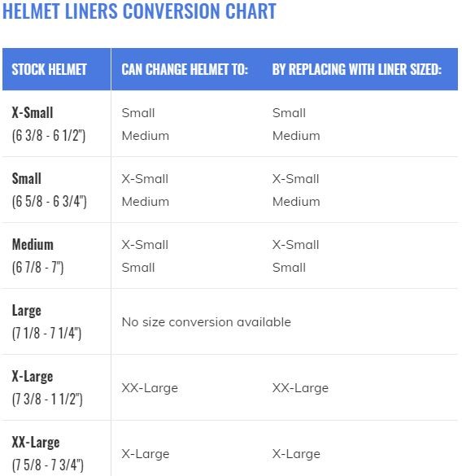Select the 6 7/8 - 7 size range

click(x=37, y=267)
